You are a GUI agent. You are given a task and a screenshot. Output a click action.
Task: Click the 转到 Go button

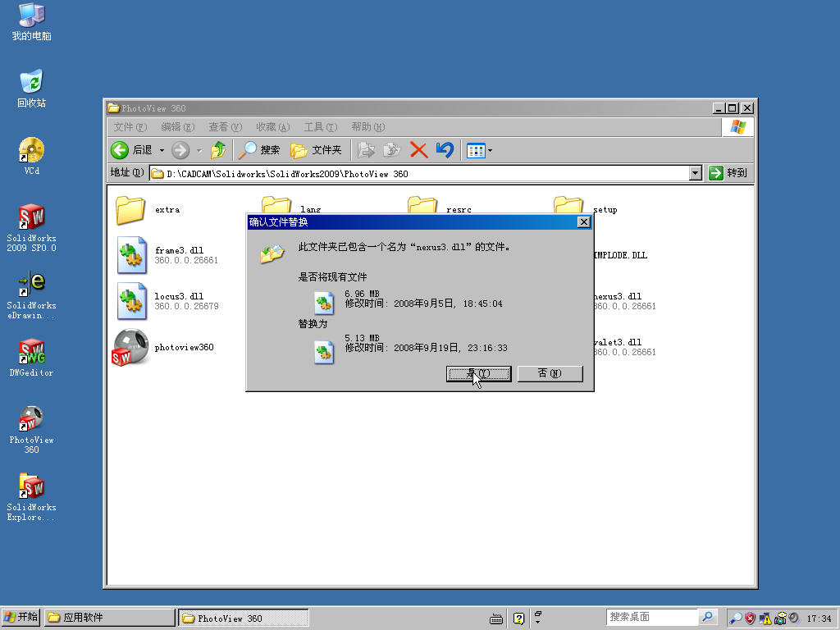[x=728, y=173]
